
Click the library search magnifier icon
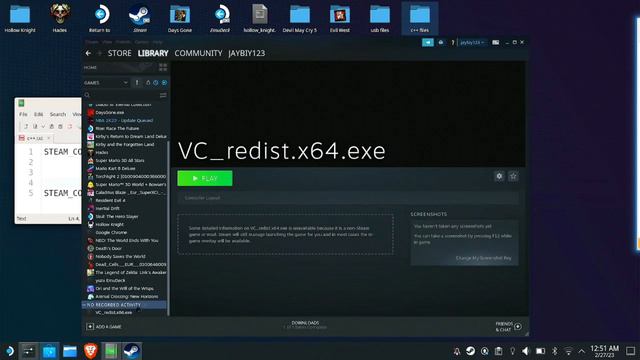click(x=87, y=95)
